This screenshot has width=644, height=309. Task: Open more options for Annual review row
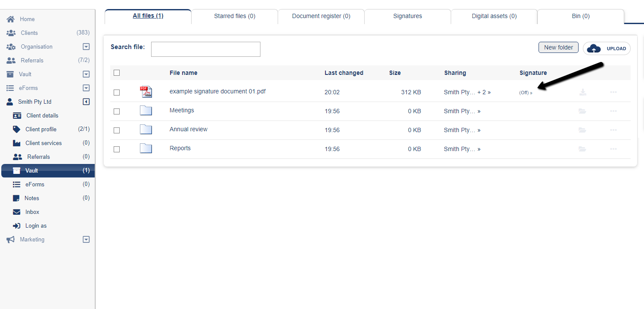coord(613,130)
